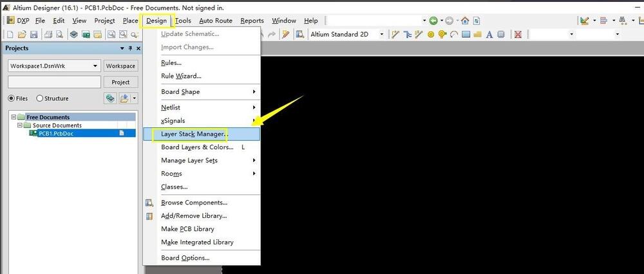Click the red crossed clear filter icon

518,35
